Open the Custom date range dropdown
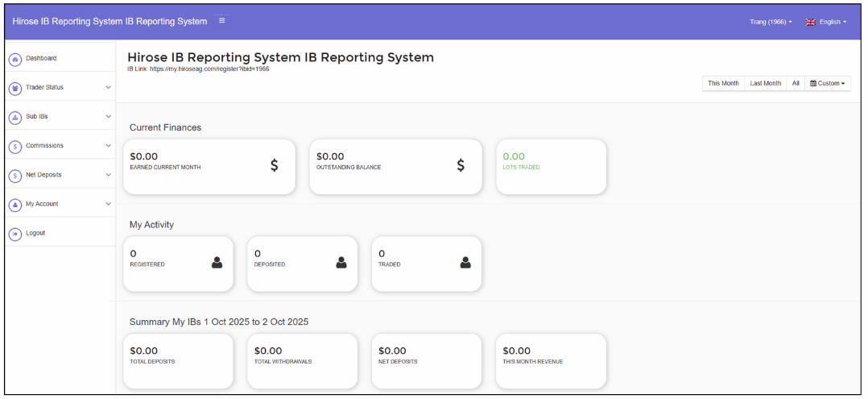 pos(828,83)
